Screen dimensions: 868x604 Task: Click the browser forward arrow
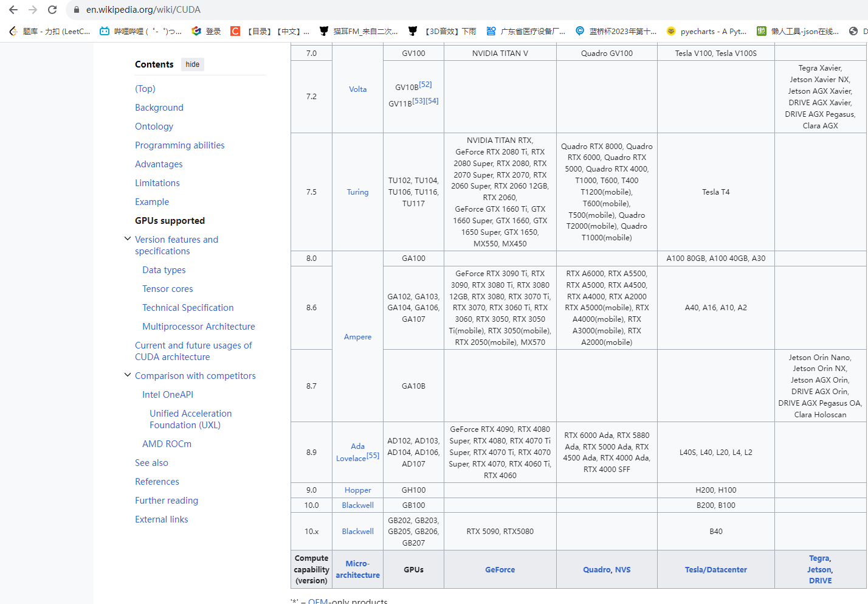tap(33, 10)
